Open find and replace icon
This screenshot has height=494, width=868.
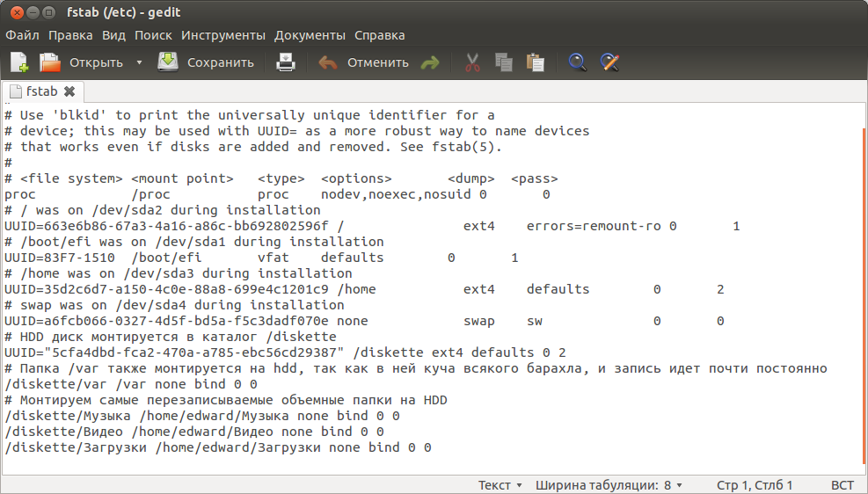click(609, 62)
